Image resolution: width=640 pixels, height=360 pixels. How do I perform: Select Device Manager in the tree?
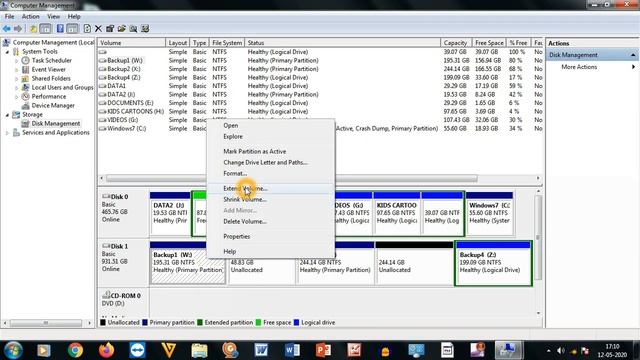pos(53,105)
